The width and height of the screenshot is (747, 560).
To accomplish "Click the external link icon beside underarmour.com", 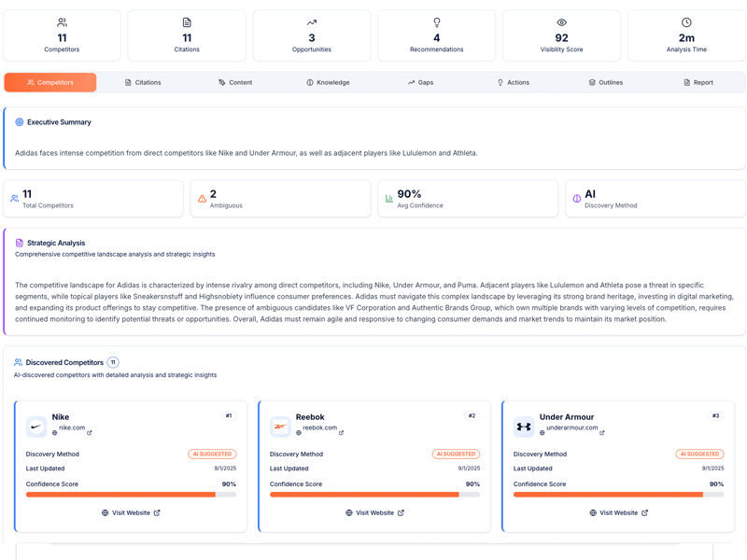I will [604, 433].
